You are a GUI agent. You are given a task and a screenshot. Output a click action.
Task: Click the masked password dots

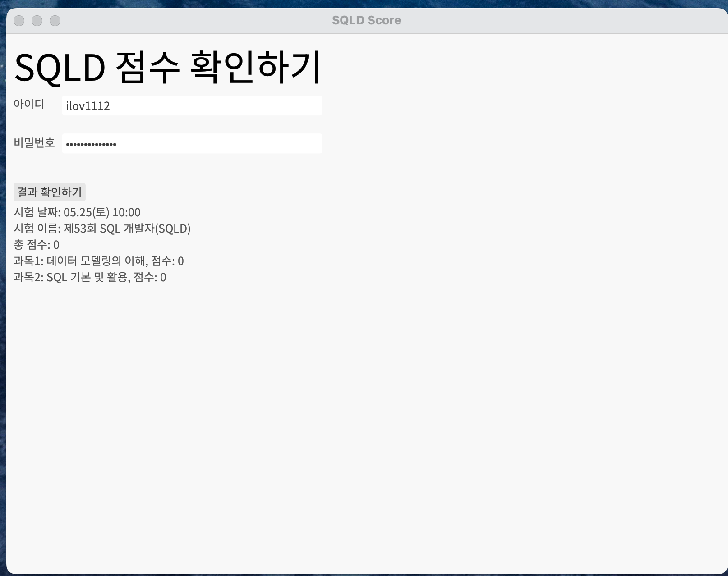pos(91,143)
